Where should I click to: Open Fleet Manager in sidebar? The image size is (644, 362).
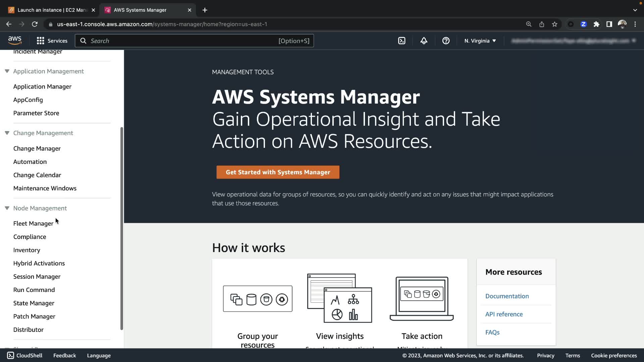pyautogui.click(x=33, y=224)
